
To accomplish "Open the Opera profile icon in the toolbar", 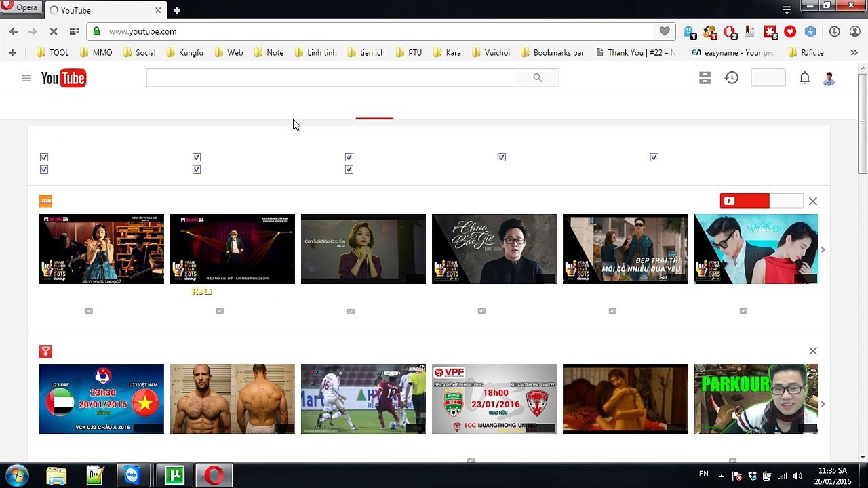I will tap(854, 31).
